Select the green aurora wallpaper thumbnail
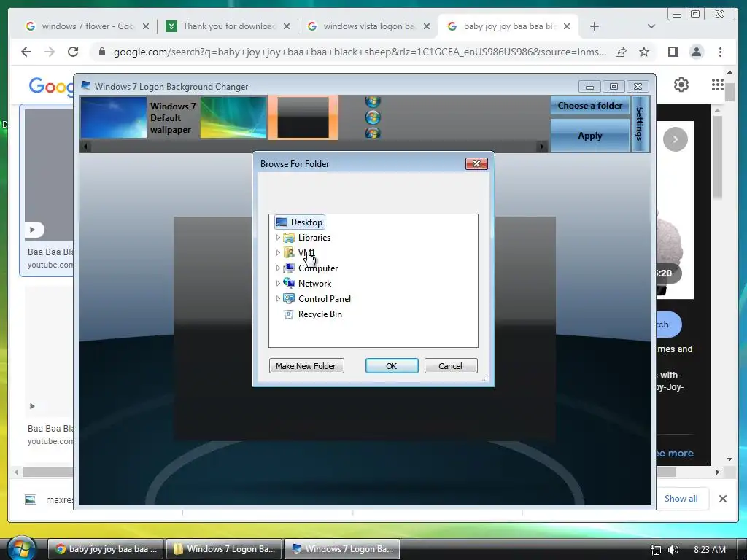The image size is (747, 560). (x=233, y=117)
